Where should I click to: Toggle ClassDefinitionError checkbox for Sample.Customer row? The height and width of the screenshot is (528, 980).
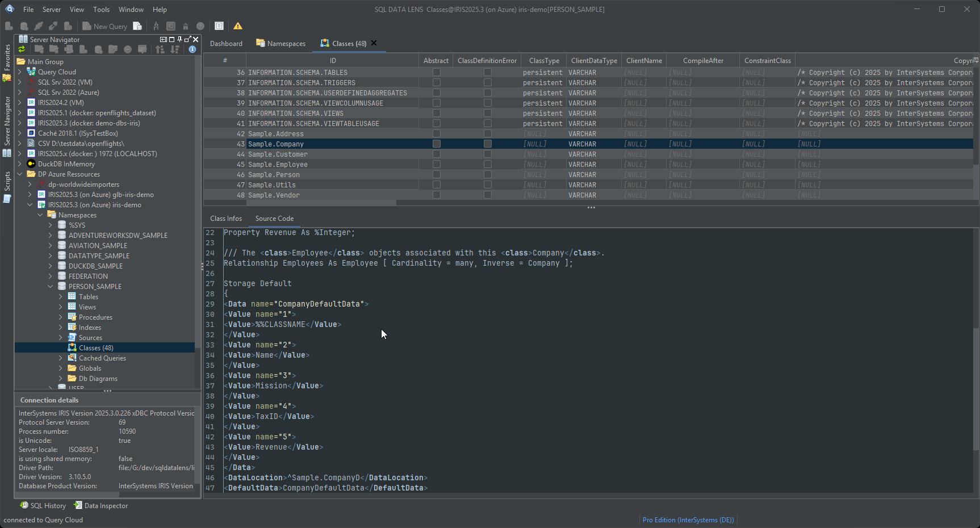pyautogui.click(x=487, y=154)
